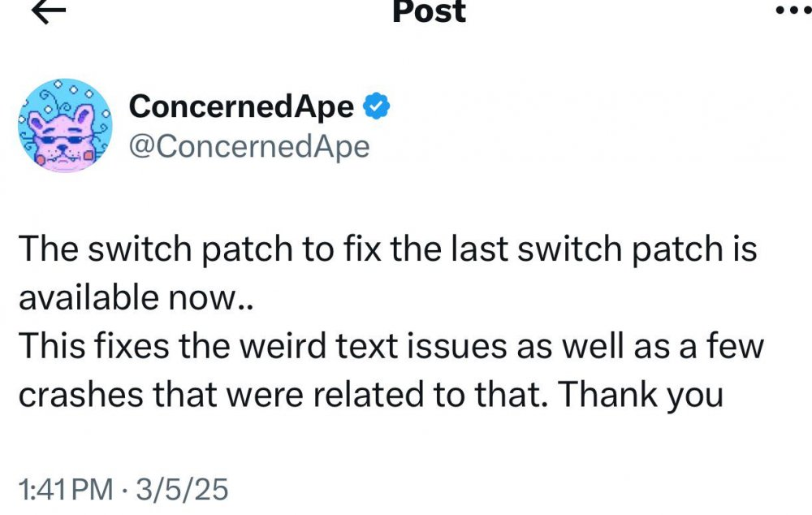Open the bold ConcernedApe display name

click(x=241, y=106)
